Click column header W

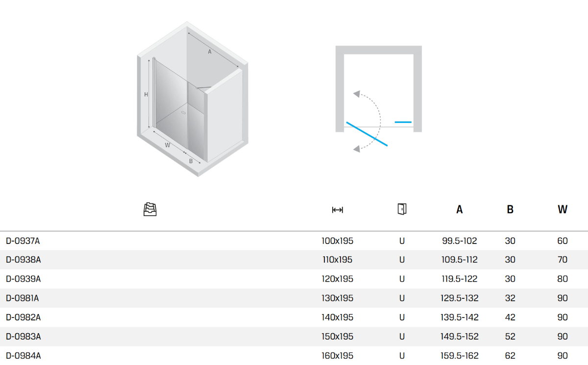(562, 210)
